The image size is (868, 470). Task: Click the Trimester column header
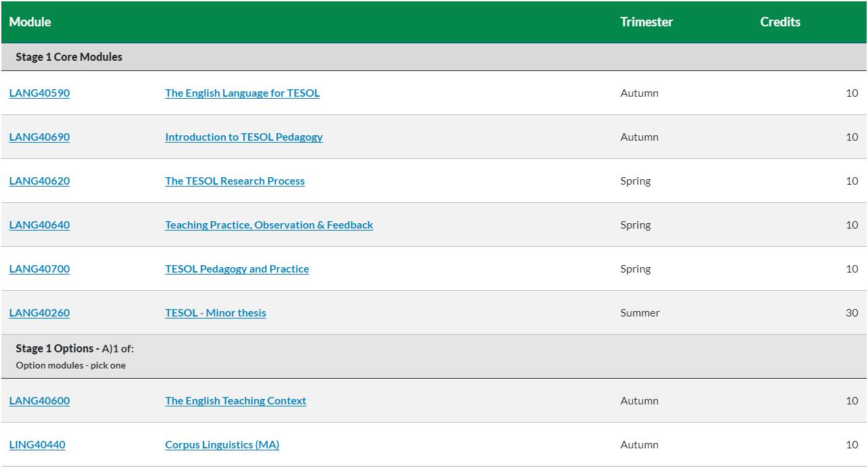tap(646, 22)
